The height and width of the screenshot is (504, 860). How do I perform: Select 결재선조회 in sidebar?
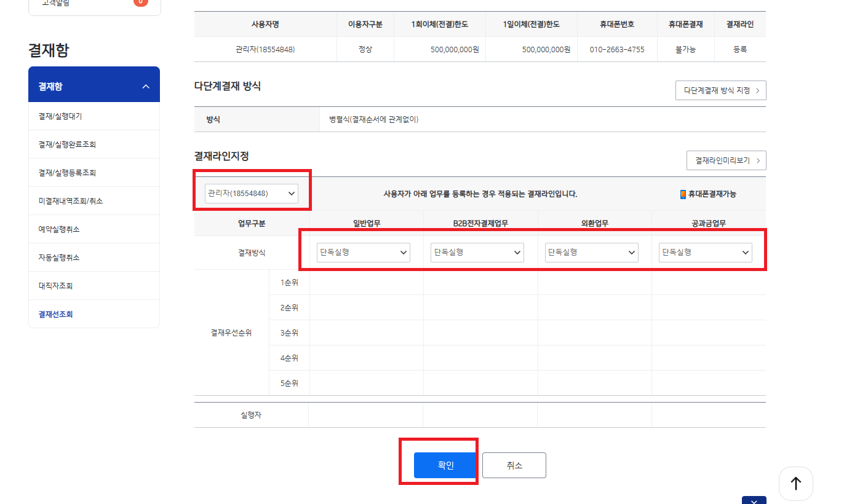pos(94,314)
